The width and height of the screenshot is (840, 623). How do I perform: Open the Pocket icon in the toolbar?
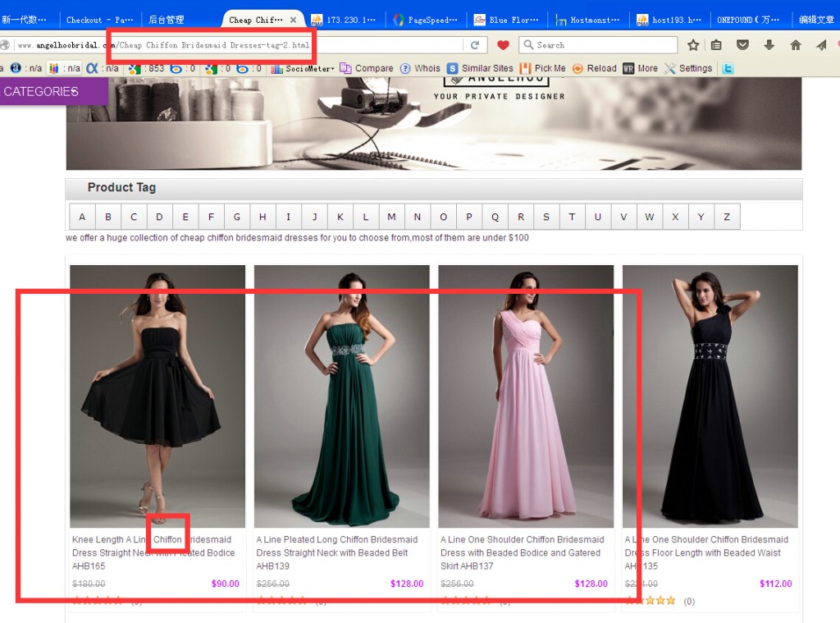pyautogui.click(x=742, y=45)
